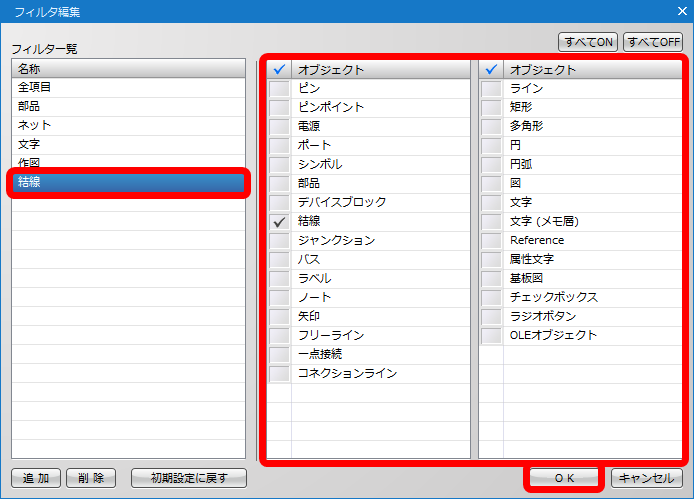Uncheck the 結線 object checkbox
The image size is (694, 499).
pos(279,221)
